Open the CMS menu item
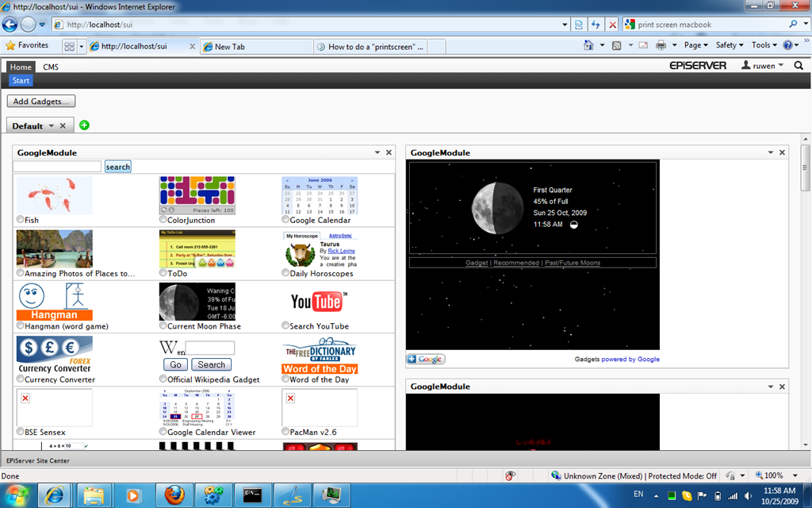 tap(51, 67)
